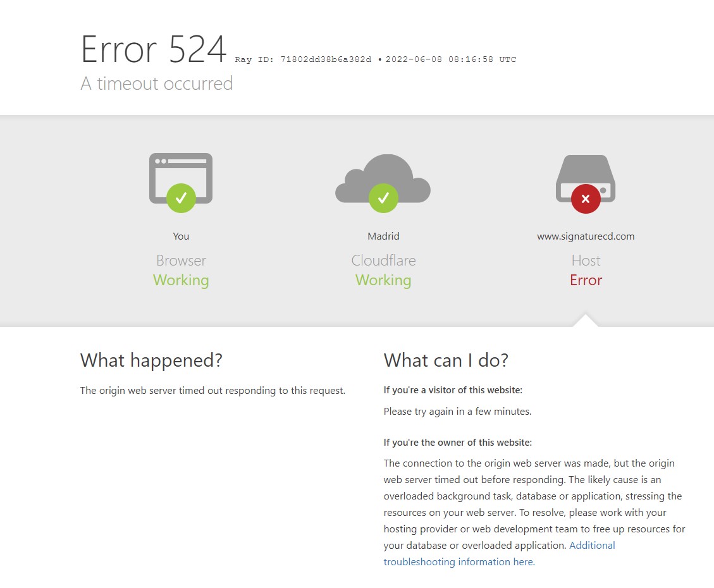Viewport: 714px width, 588px height.
Task: Click the Cloudflare label under Madrid
Action: [x=383, y=260]
